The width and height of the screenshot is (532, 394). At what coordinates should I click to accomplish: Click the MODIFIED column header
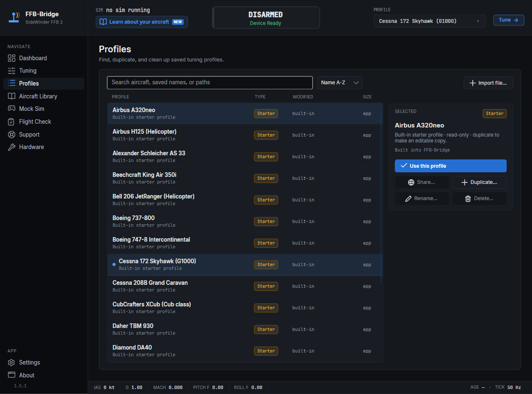coord(303,97)
